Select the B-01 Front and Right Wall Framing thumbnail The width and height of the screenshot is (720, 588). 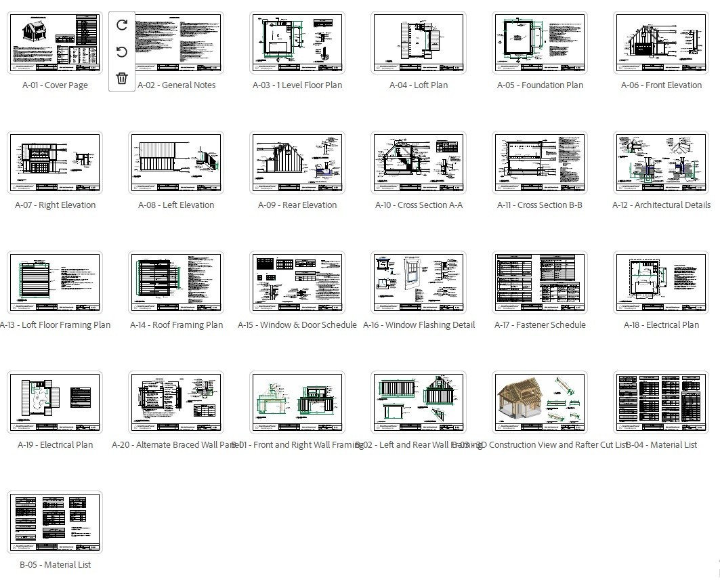297,402
